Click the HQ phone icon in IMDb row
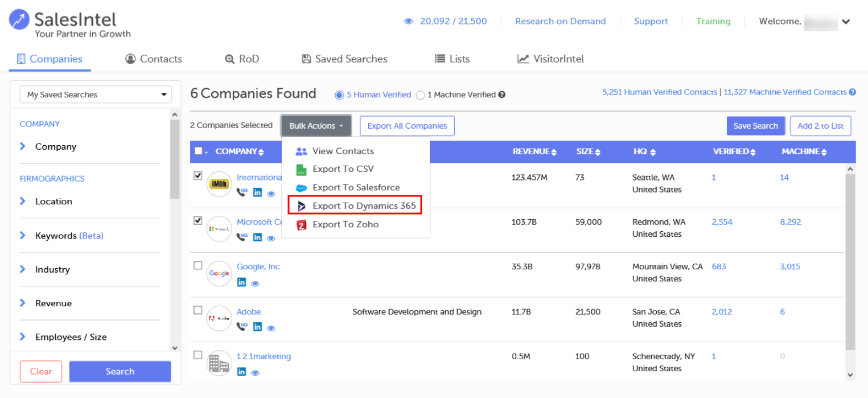Image resolution: width=868 pixels, height=398 pixels. [242, 192]
